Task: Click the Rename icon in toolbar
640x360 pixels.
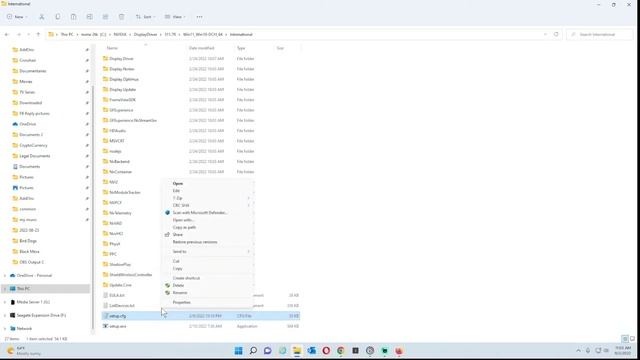Action: [x=89, y=17]
